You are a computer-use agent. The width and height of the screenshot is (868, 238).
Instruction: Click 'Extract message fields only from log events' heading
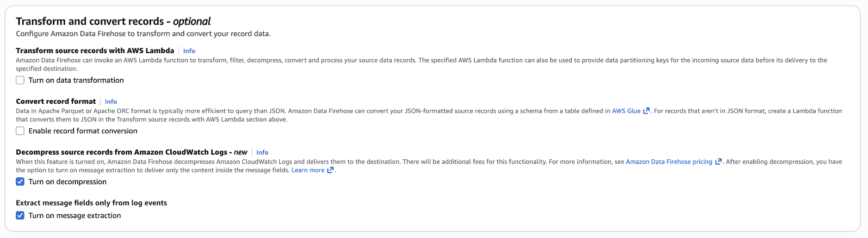91,203
